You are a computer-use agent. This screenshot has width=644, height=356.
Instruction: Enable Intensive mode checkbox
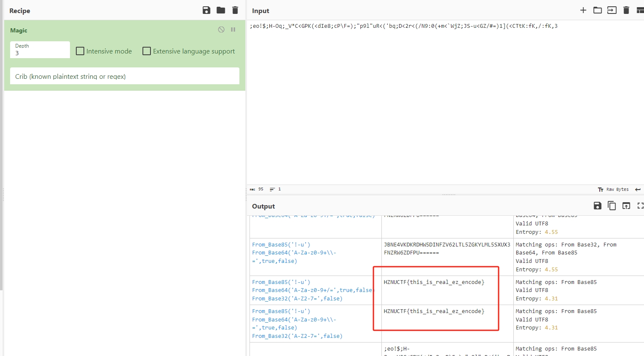tap(80, 51)
